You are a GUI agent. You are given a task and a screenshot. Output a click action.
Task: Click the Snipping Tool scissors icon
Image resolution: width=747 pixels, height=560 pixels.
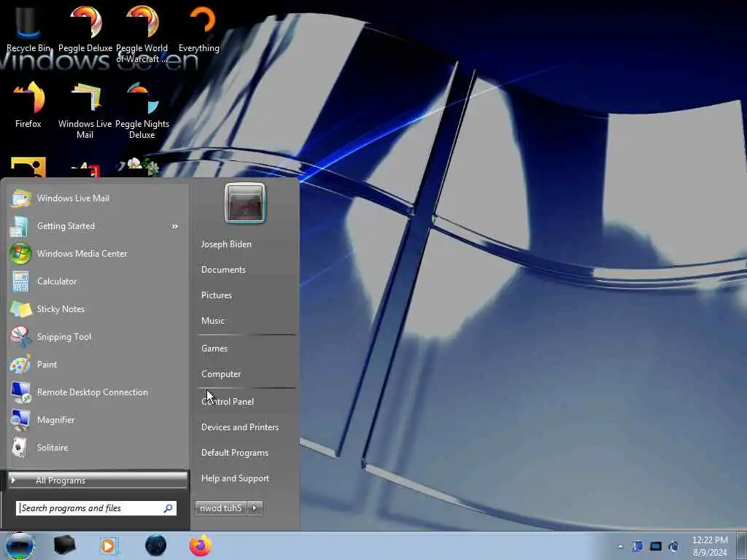click(20, 337)
